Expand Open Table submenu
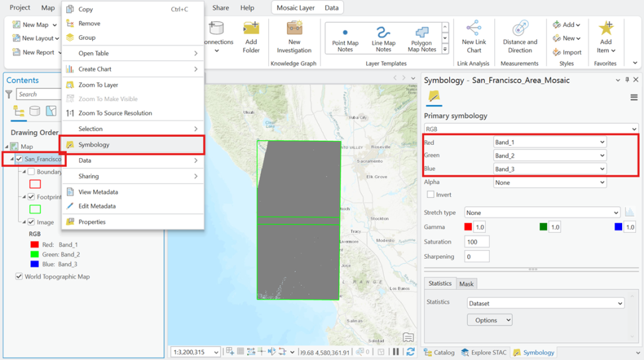 click(133, 54)
